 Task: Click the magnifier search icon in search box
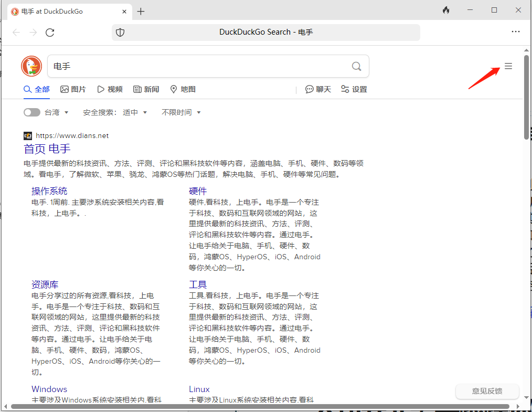point(356,66)
